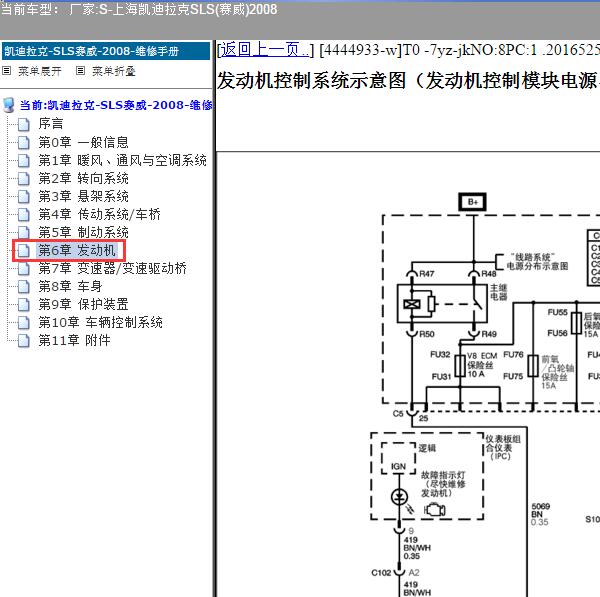Click the 返回上一页 link

265,50
